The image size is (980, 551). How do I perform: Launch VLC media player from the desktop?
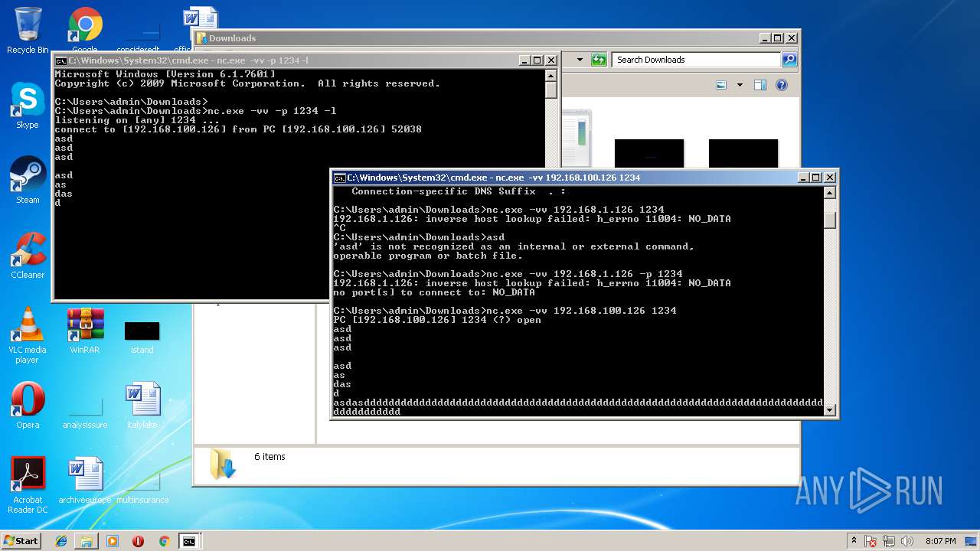click(28, 335)
